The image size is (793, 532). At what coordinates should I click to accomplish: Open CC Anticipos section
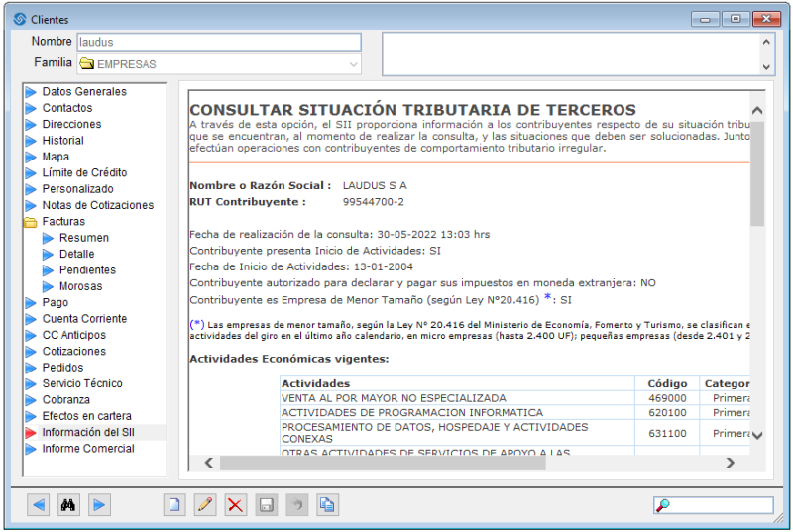click(73, 335)
